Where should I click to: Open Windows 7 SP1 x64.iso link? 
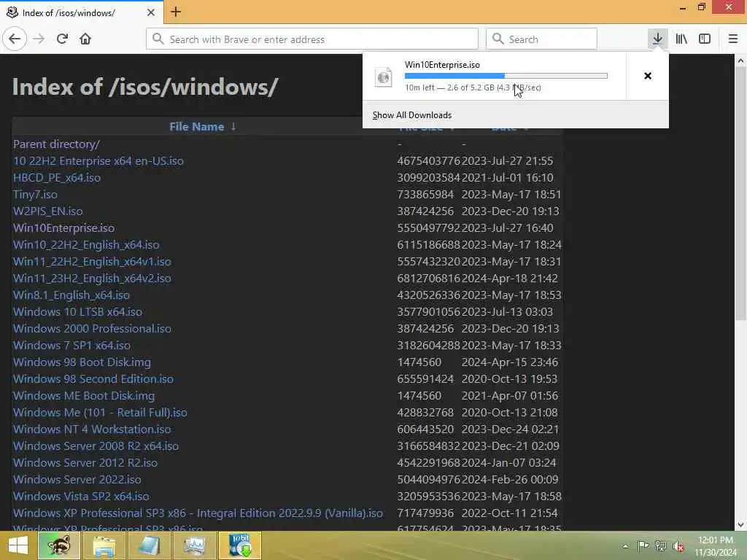[x=71, y=345]
